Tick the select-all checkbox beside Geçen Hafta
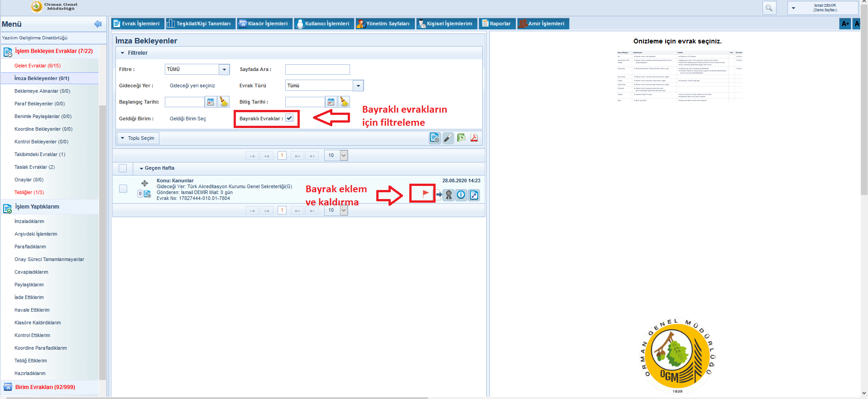 [x=123, y=168]
